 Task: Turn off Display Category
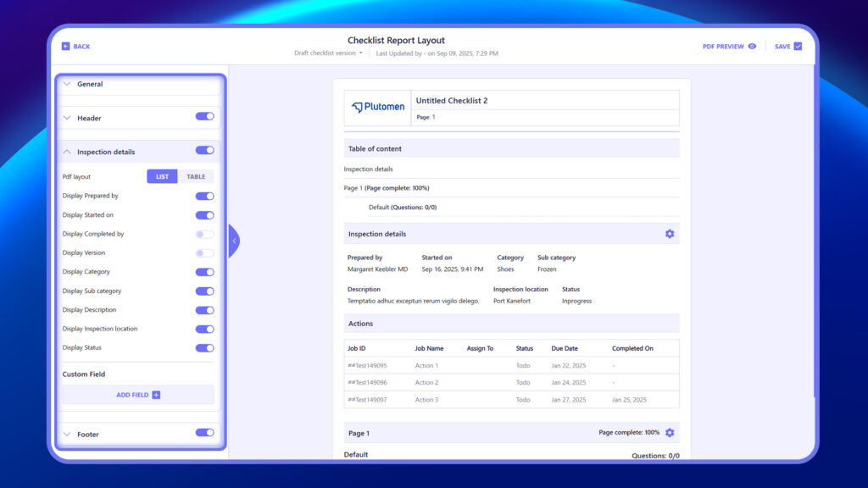[x=204, y=272]
